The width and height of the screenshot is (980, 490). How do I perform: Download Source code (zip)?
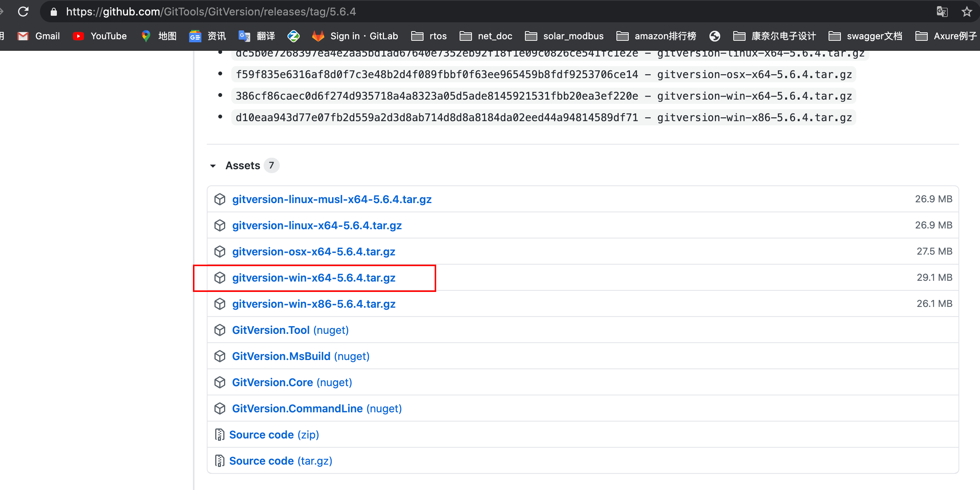274,435
